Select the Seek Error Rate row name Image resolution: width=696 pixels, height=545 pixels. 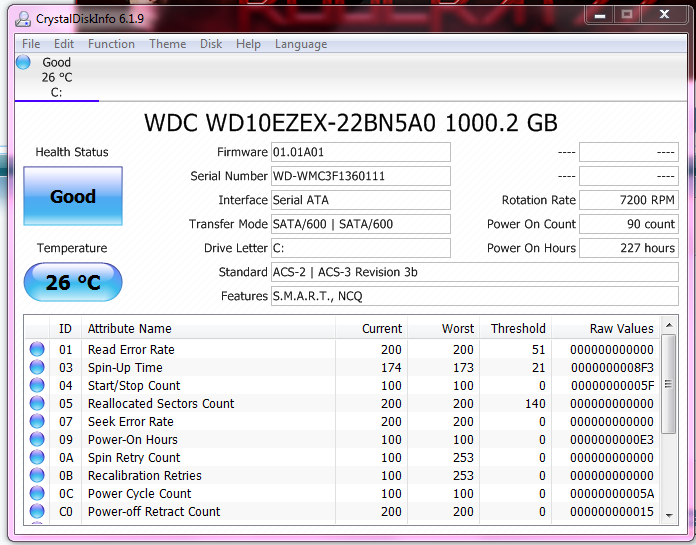coord(130,422)
